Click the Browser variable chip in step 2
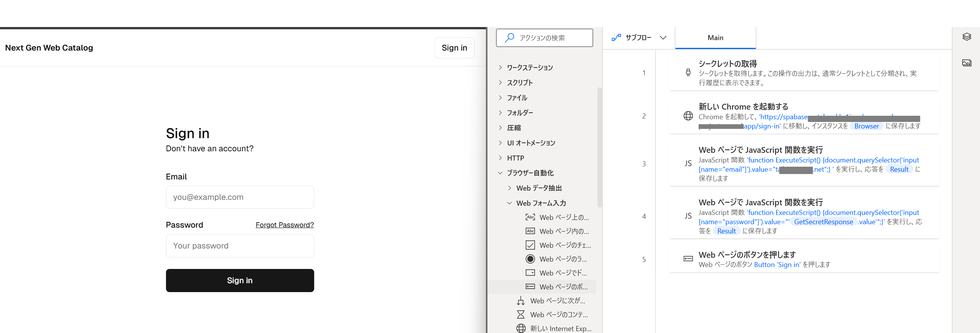Viewport: 980px width, 333px height. tap(867, 126)
